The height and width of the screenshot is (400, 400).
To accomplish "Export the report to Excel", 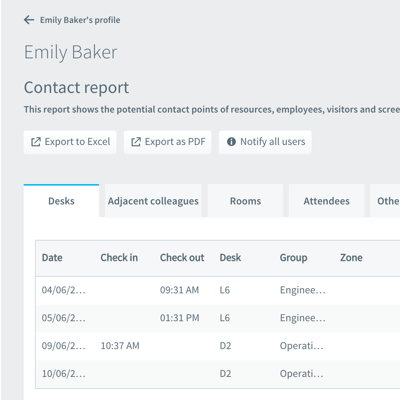I will [x=70, y=142].
